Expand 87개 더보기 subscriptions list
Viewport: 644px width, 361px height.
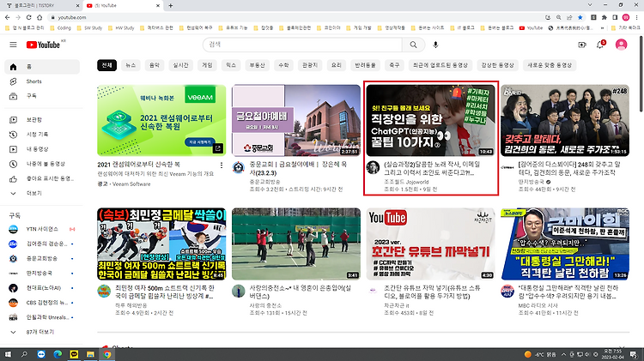[x=42, y=332]
